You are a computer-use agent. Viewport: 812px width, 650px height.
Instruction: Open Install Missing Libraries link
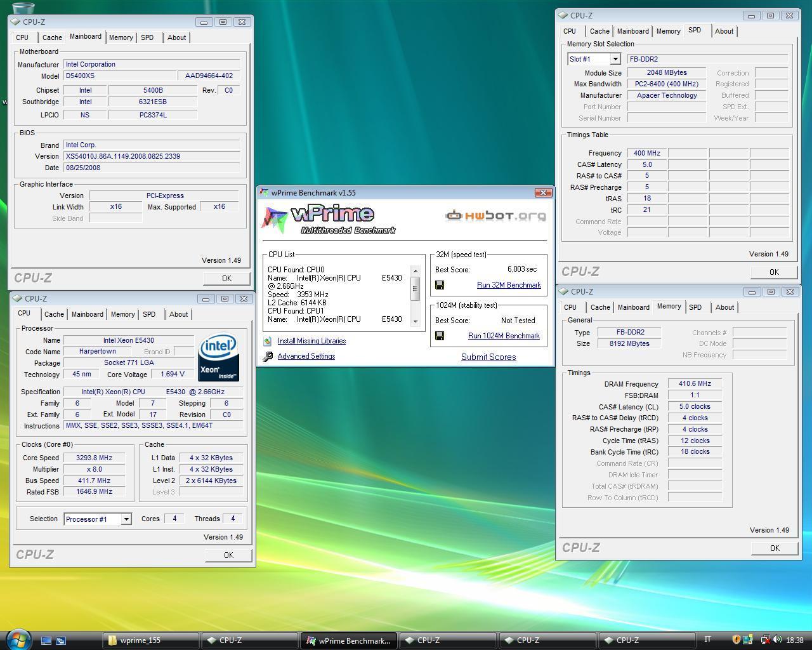click(311, 341)
